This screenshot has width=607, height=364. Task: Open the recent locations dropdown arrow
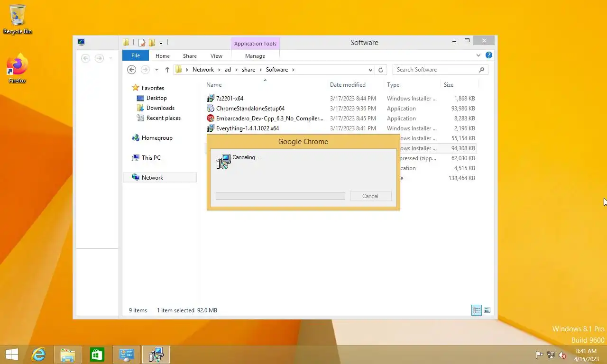point(156,70)
